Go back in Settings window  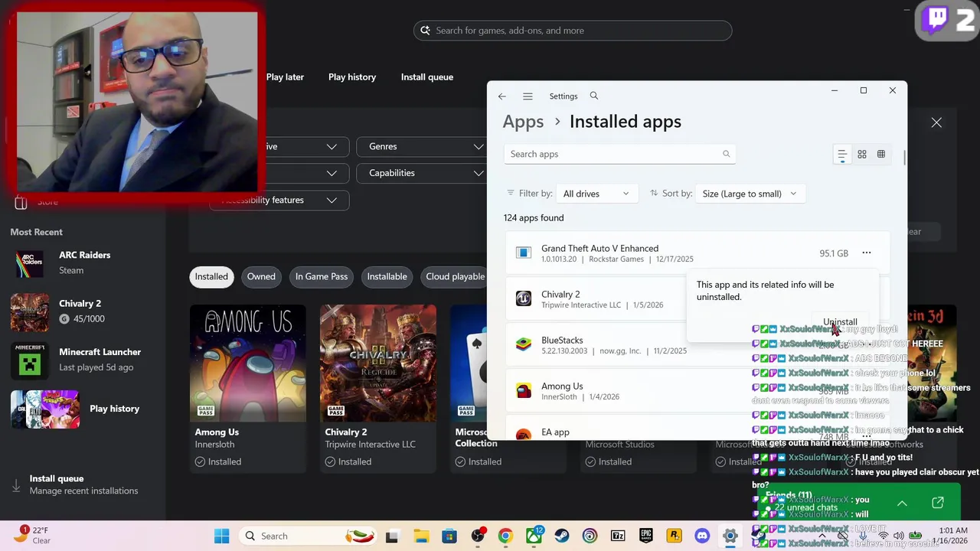click(501, 96)
